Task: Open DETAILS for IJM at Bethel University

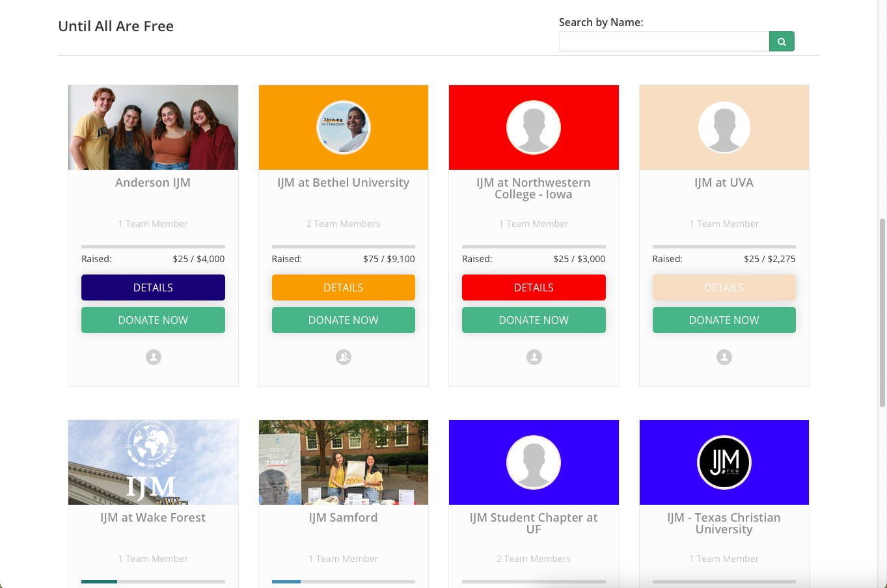Action: pos(344,287)
